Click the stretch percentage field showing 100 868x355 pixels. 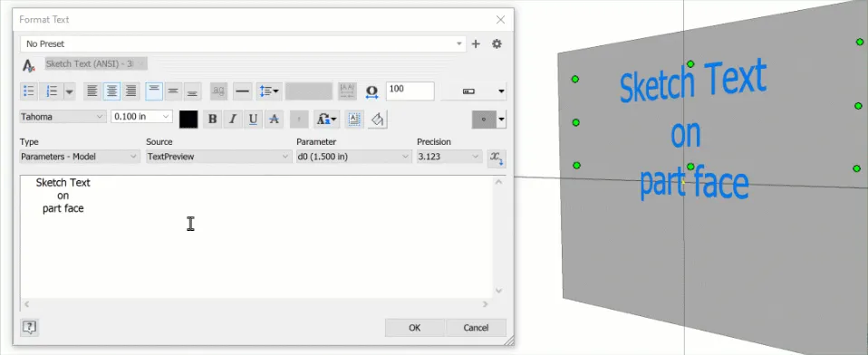point(410,91)
